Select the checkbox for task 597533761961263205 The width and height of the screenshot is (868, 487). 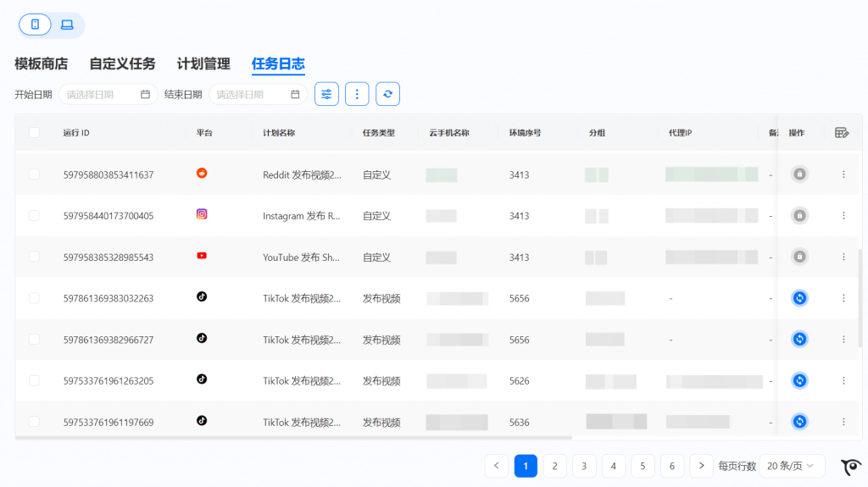(34, 380)
